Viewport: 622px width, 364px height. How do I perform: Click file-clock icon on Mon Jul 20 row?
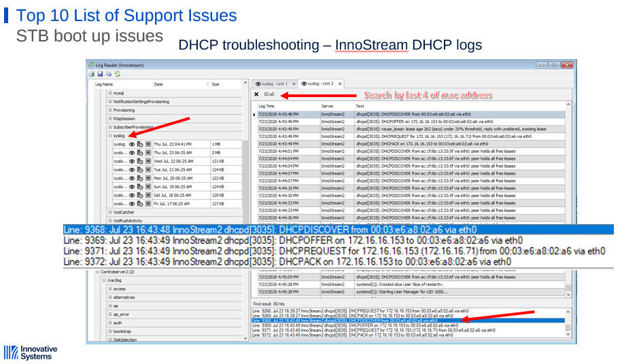point(139,178)
